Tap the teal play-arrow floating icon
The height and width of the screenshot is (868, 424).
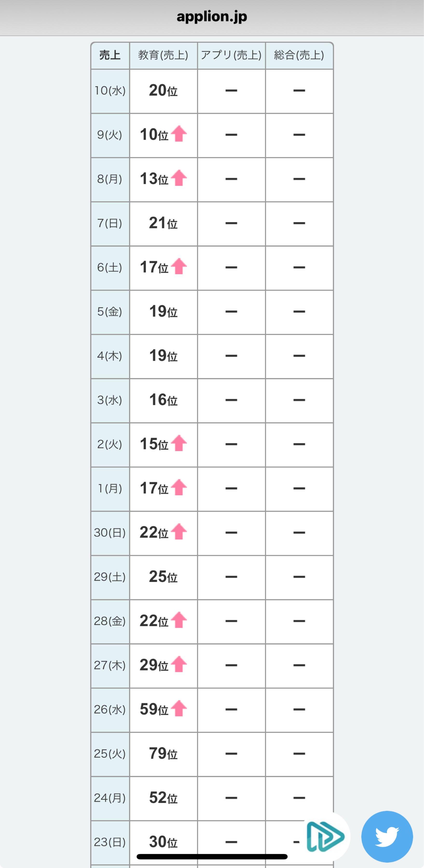click(326, 837)
